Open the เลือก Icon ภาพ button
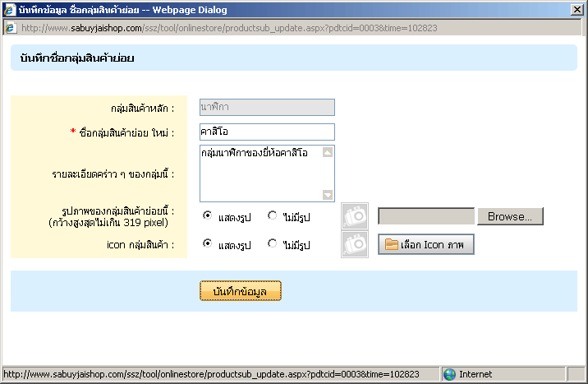This screenshot has height=384, width=588. (x=426, y=244)
